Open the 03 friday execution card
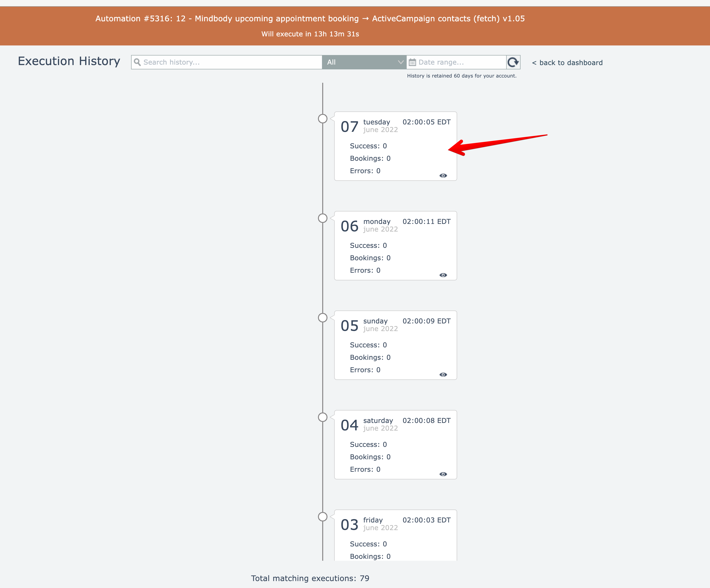Image resolution: width=710 pixels, height=588 pixels. click(395, 534)
